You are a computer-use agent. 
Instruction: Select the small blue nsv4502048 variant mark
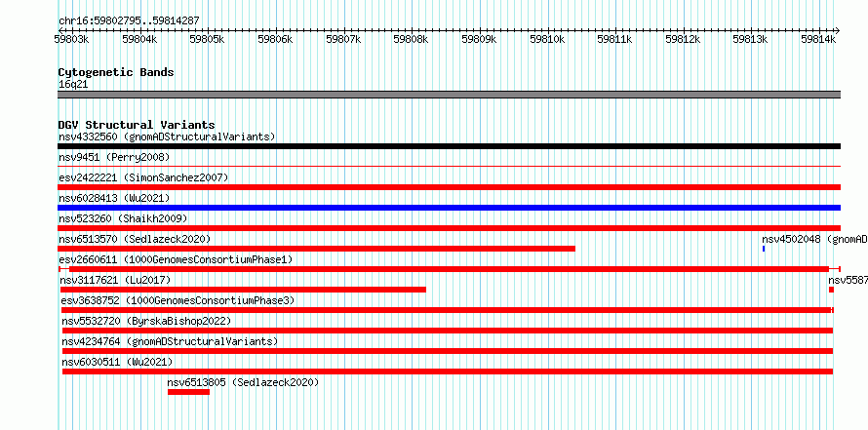[x=764, y=249]
